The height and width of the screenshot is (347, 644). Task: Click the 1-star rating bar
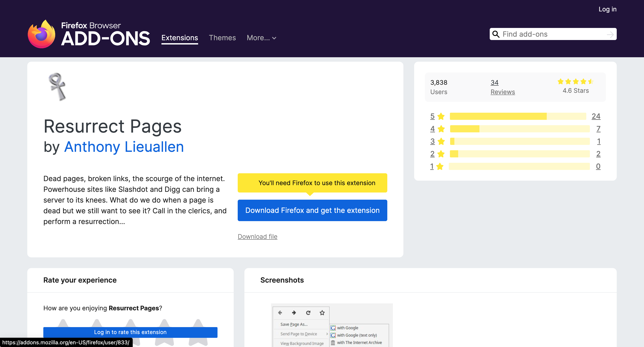pos(519,166)
